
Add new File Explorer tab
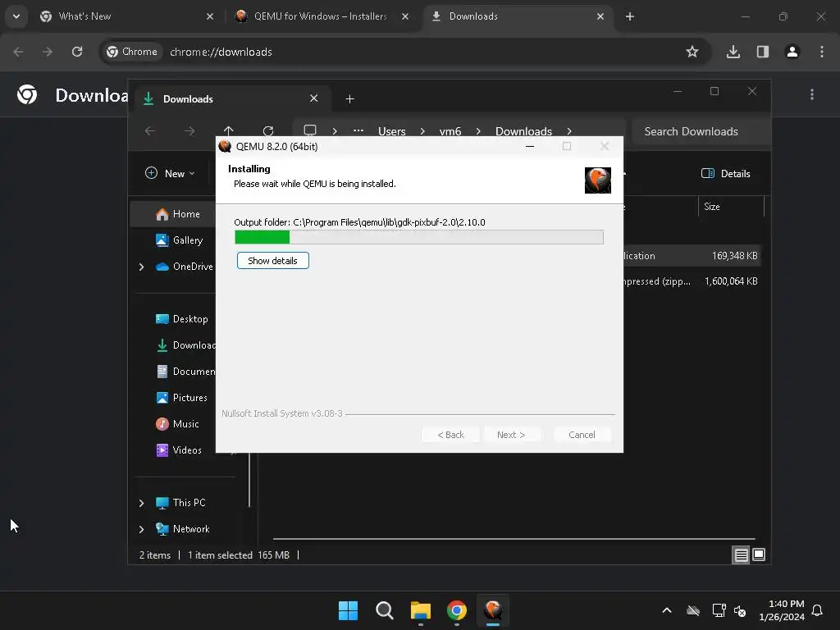coord(349,99)
